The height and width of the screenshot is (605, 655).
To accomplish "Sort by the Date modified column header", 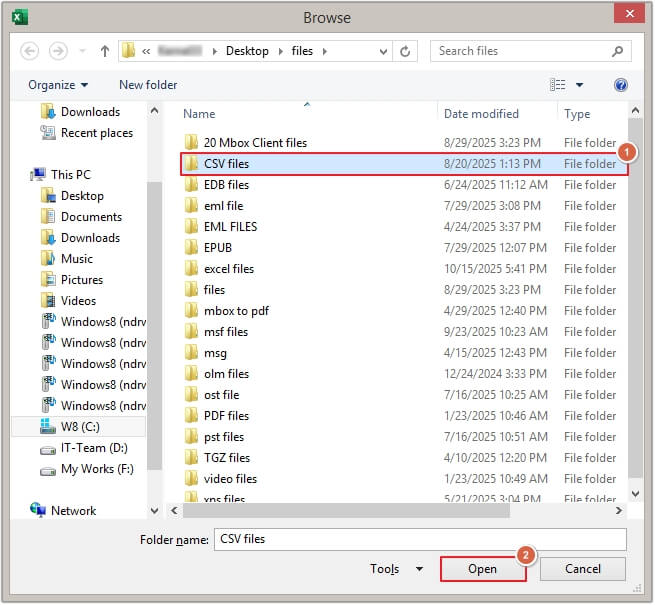I will pos(481,114).
